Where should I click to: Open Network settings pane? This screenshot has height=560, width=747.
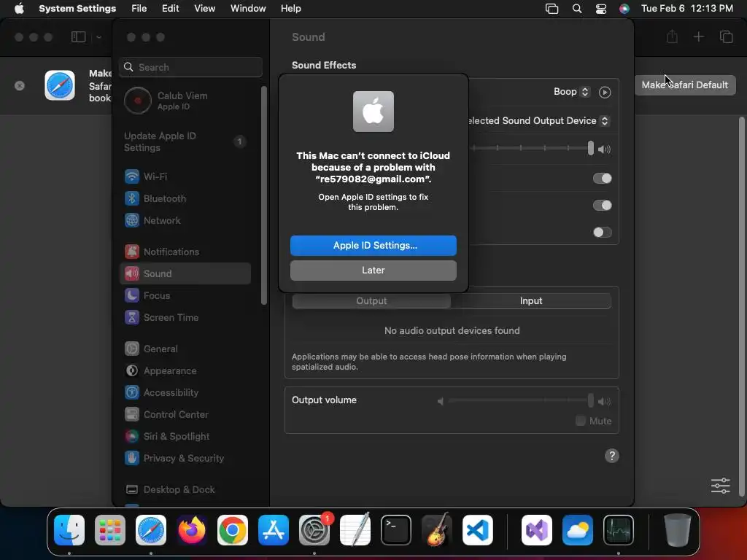tap(185, 220)
